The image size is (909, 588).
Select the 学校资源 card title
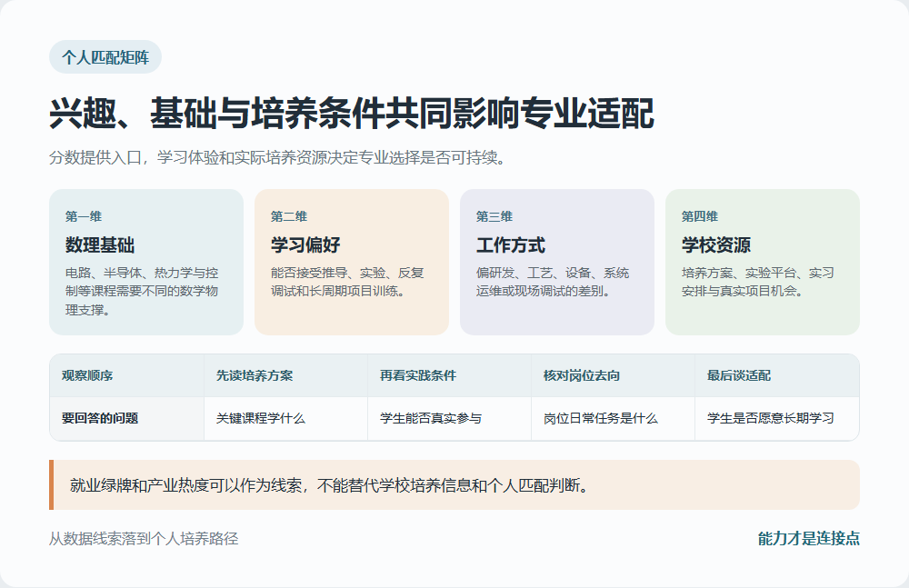(716, 244)
